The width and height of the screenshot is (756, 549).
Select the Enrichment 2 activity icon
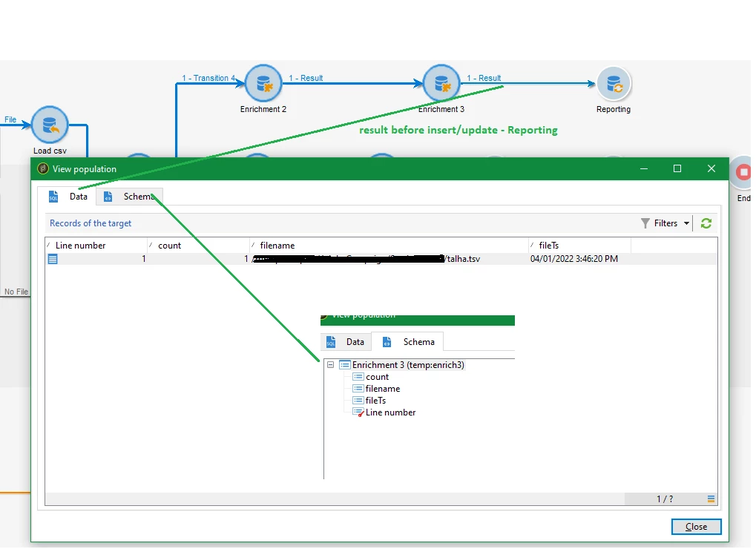coord(263,83)
